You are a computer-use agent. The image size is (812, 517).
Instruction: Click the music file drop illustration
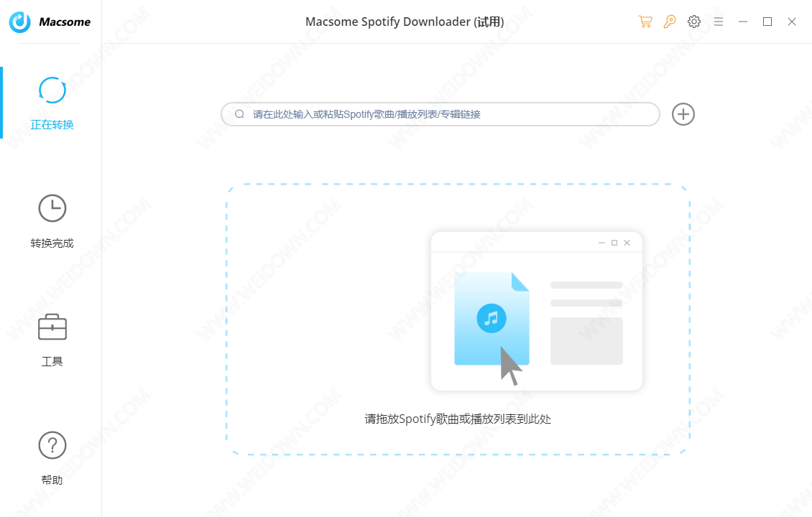537,311
